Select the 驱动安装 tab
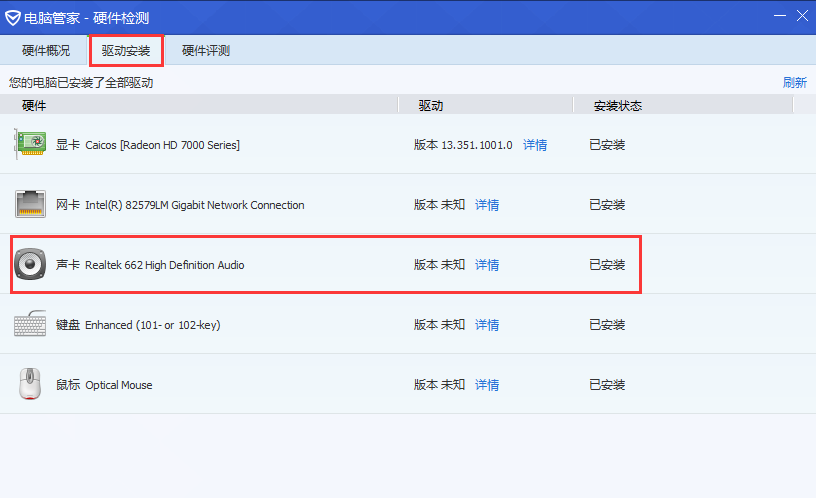Viewport: 816px width, 498px height. 126,50
